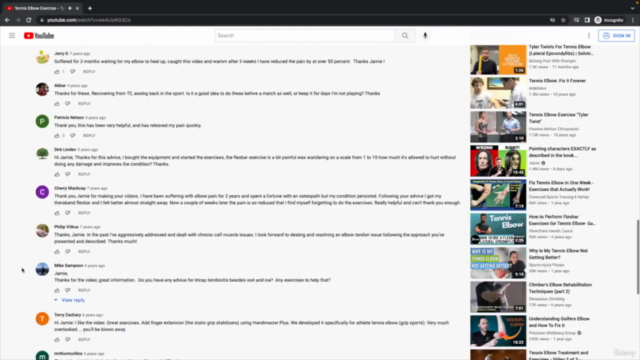Viewport: 640px width, 360px height.
Task: Open the YouTube settings three-dot menu
Action: click(x=589, y=36)
